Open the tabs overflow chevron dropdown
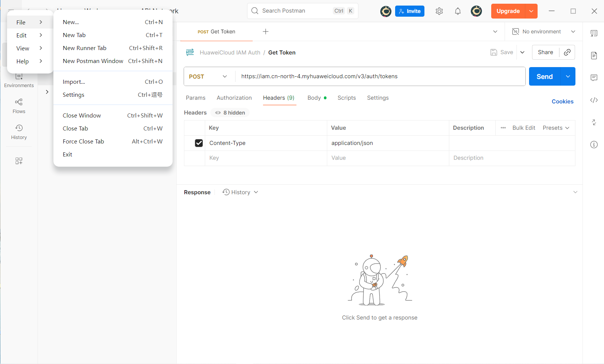 (495, 32)
